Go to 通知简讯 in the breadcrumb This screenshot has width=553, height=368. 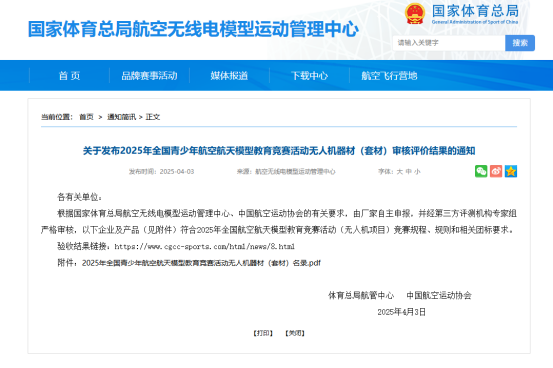pyautogui.click(x=121, y=117)
